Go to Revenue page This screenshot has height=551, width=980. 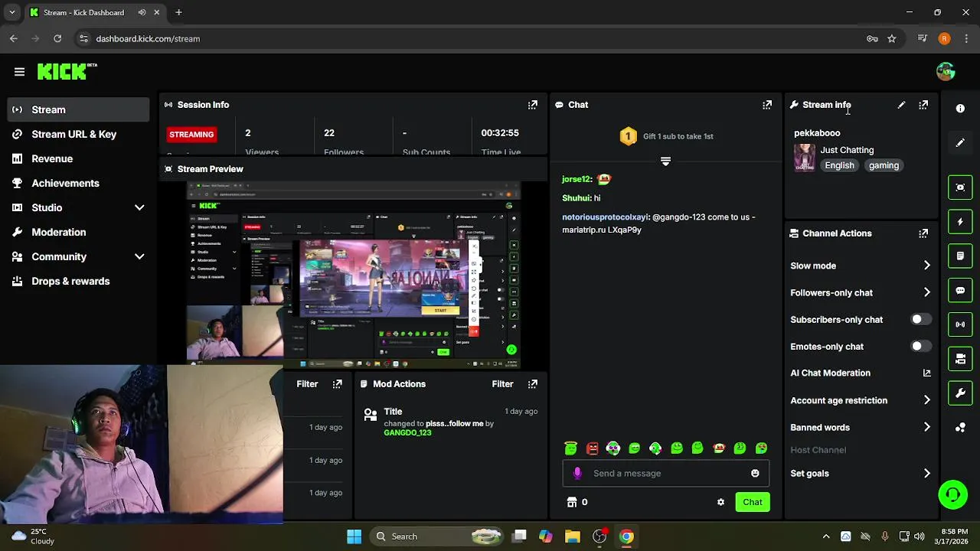point(78,158)
